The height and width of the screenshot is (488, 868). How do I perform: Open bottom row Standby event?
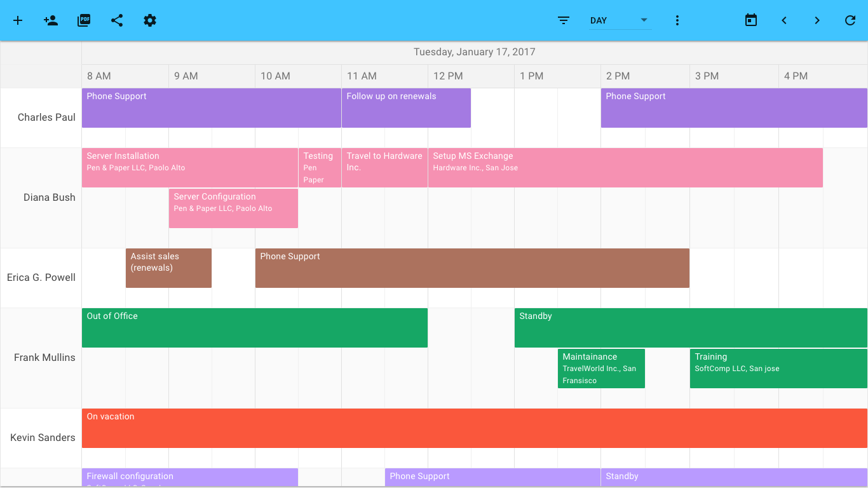click(x=734, y=478)
